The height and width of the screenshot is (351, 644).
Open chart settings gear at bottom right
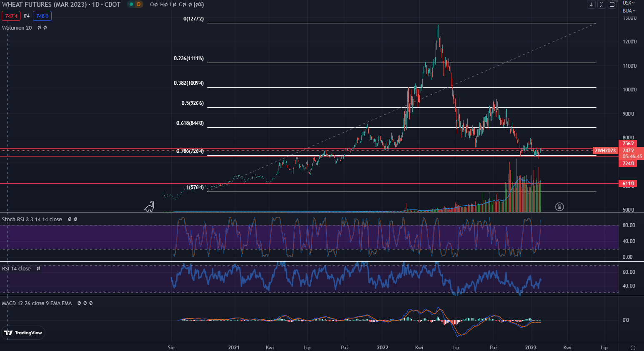point(633,347)
